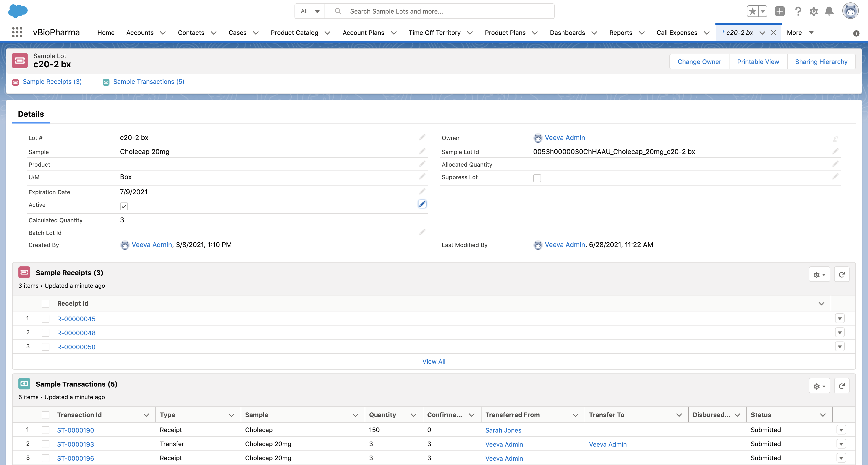Refresh the Sample Receipts list
Screen dimensions: 868x465
click(841, 274)
